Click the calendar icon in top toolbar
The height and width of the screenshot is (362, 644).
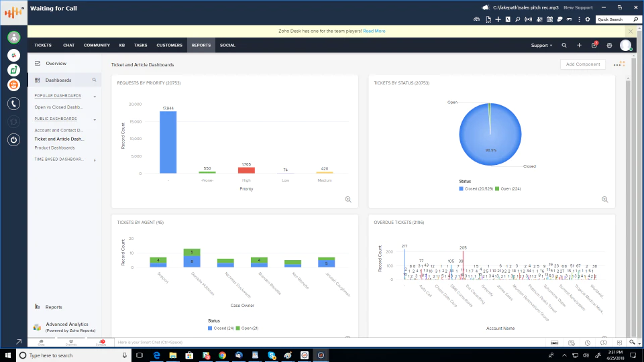pyautogui.click(x=549, y=19)
